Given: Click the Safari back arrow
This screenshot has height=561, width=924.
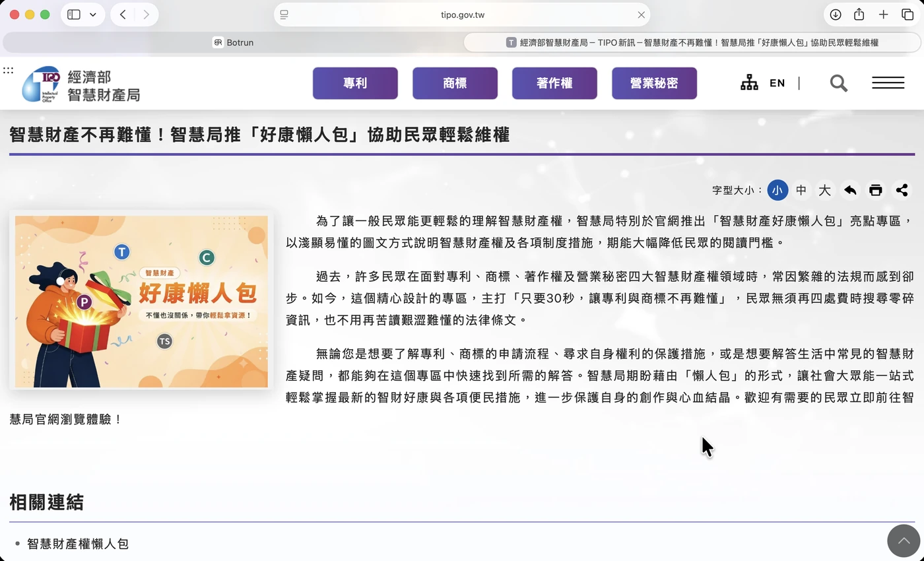Looking at the screenshot, I should point(123,15).
